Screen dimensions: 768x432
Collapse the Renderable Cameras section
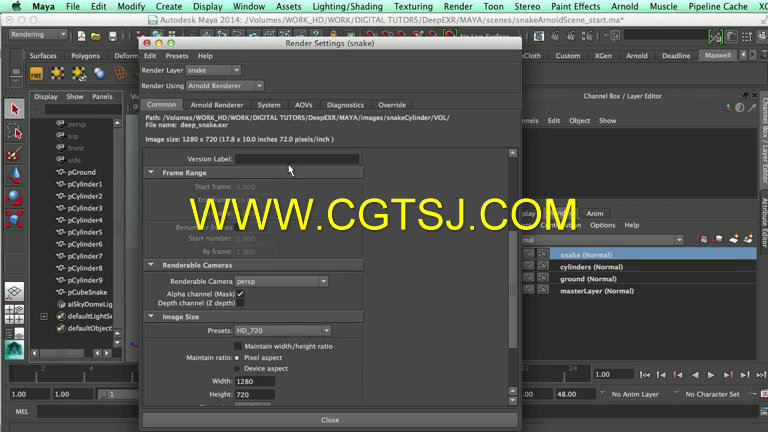pos(151,264)
